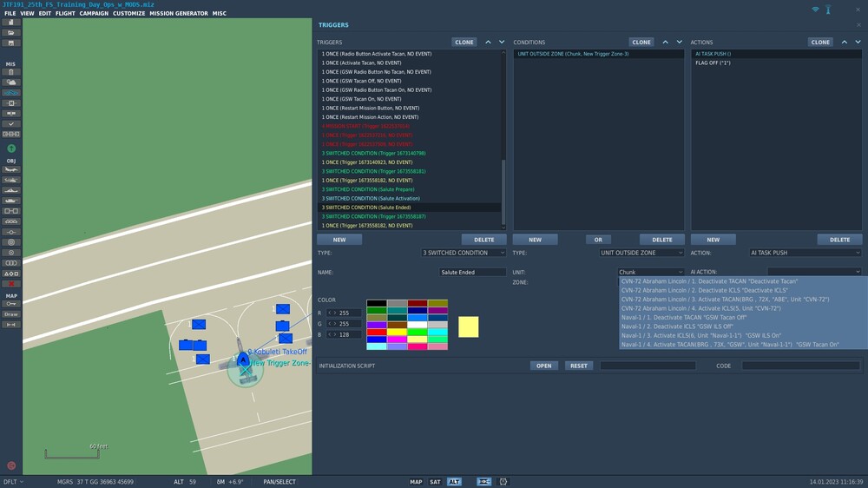Open the CAMPAIGN menu
This screenshot has height=488, width=868.
[94, 14]
